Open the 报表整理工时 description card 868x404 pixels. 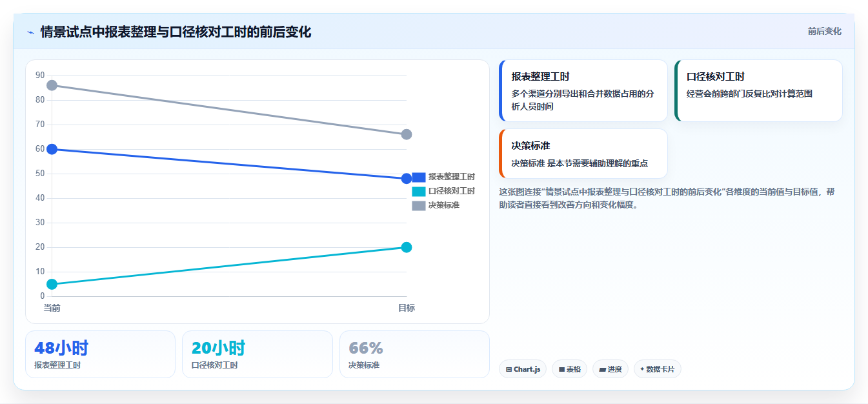pyautogui.click(x=583, y=91)
